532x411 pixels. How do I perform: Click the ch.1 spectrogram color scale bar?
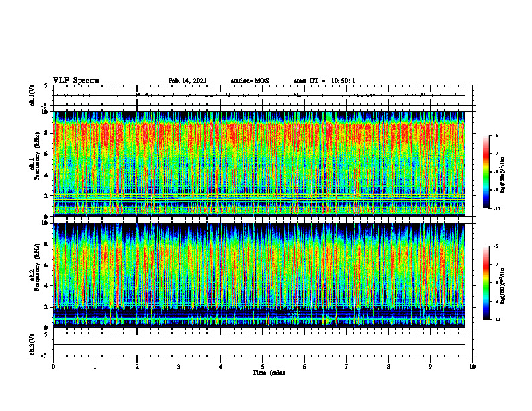(x=486, y=172)
